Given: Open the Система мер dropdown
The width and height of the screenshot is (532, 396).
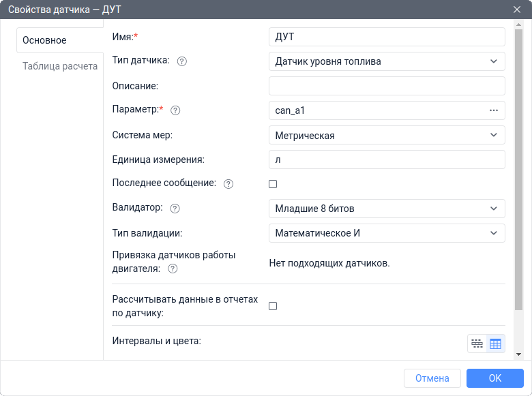Looking at the screenshot, I should click(387, 135).
